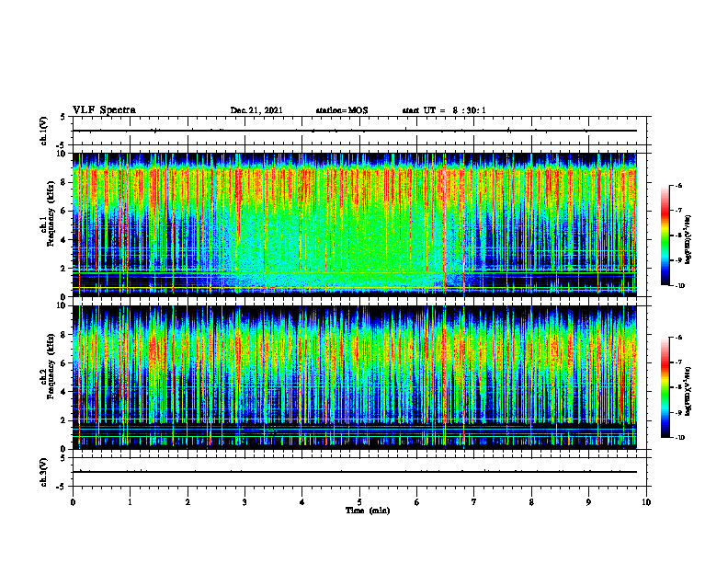Image resolution: width=728 pixels, height=563 pixels.
Task: Click the "2" kHz tick on ch.2 axis
Action: pos(63,420)
